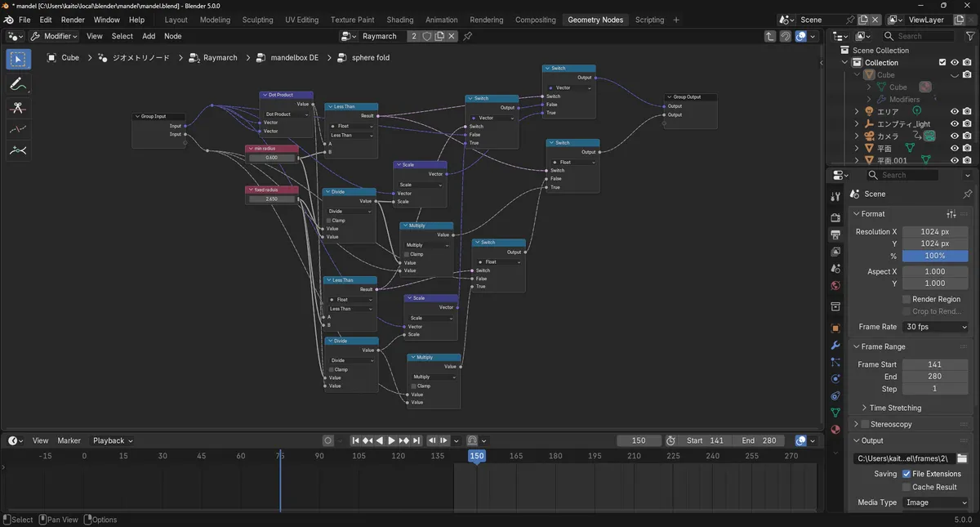Open the Tool properties tab
Viewport: 980px width, 527px height.
[835, 197]
